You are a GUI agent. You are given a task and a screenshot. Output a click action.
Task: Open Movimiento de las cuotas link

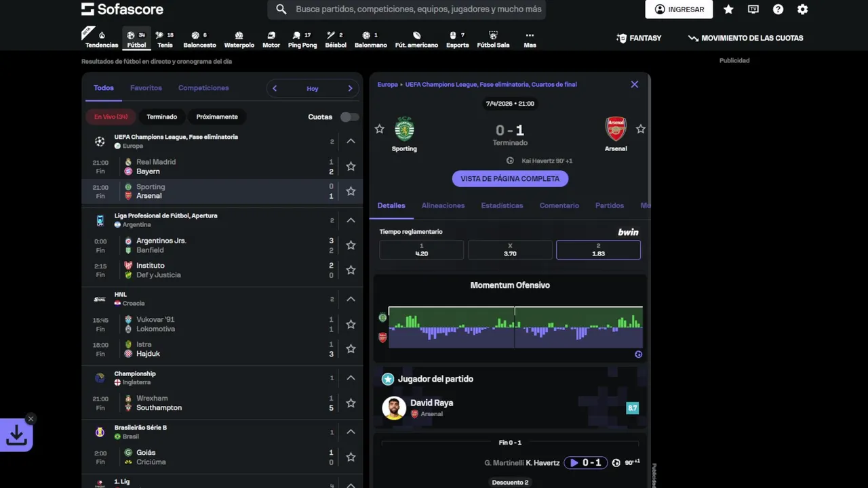(x=745, y=38)
